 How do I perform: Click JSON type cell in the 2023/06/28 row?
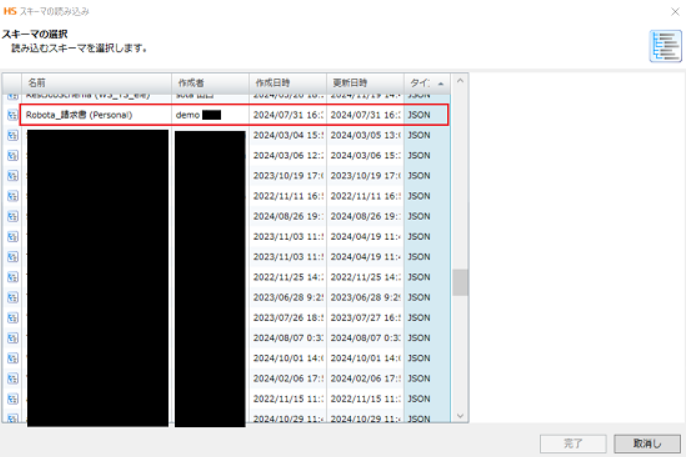coord(427,297)
